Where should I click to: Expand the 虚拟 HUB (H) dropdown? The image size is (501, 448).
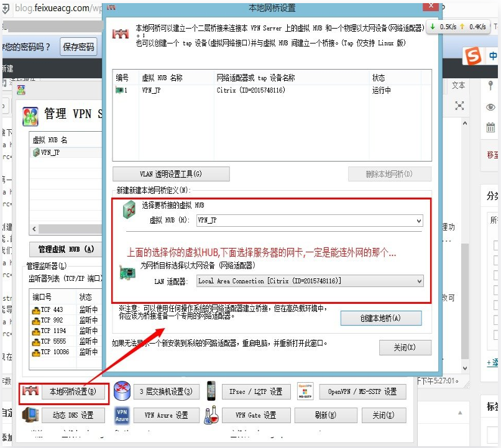(x=418, y=221)
